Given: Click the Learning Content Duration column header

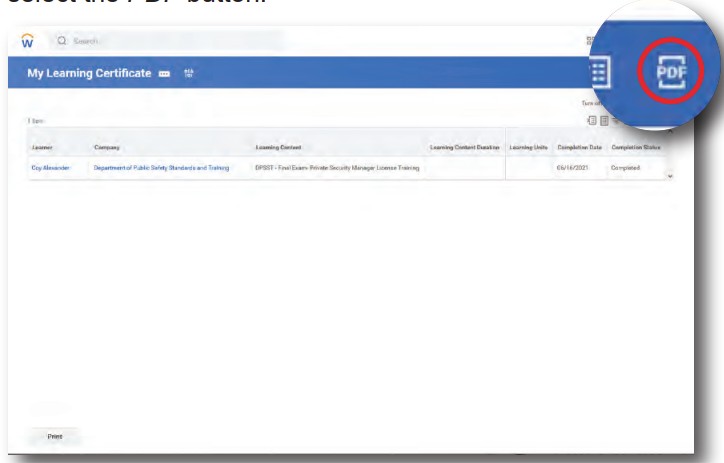Looking at the screenshot, I should click(465, 147).
